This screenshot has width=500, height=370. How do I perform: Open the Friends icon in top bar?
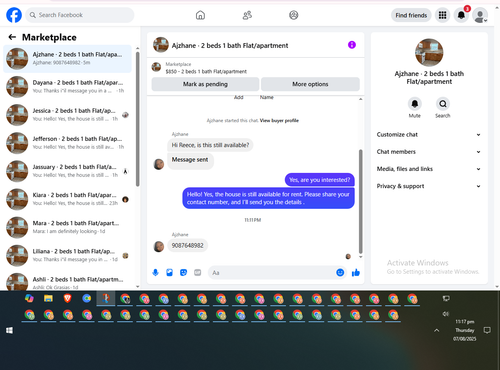point(247,15)
